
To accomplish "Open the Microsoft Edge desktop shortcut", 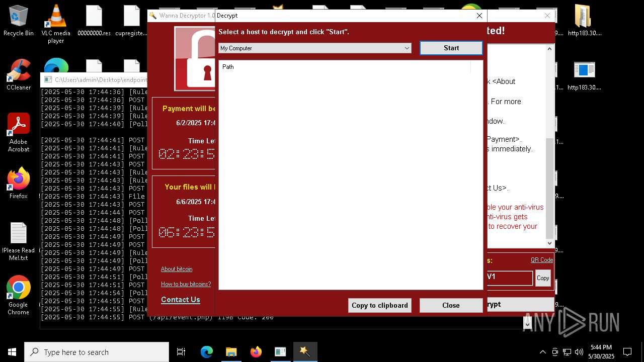I will (56, 65).
